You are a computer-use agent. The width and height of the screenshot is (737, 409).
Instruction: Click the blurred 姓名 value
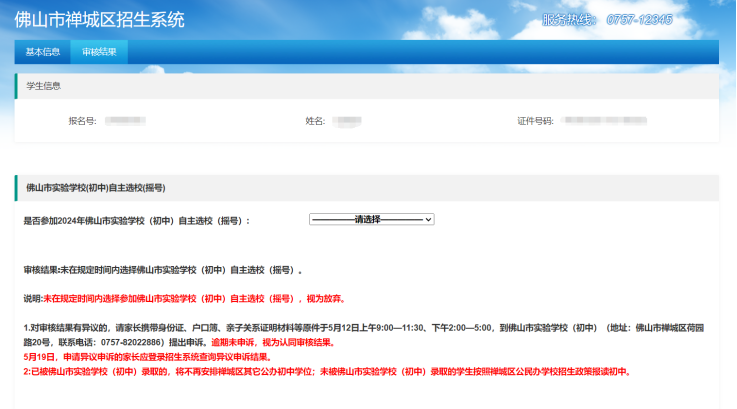[x=347, y=121]
